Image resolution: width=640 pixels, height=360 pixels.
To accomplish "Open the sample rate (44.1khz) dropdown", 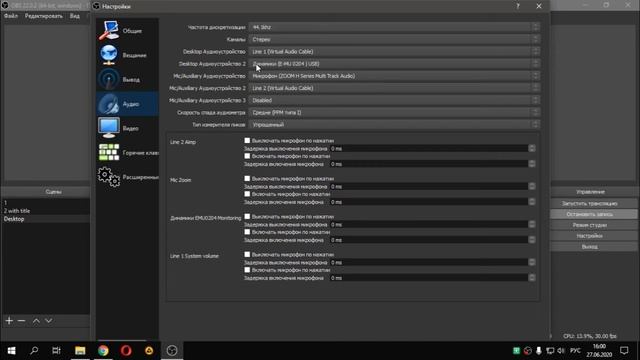I will pos(394,27).
